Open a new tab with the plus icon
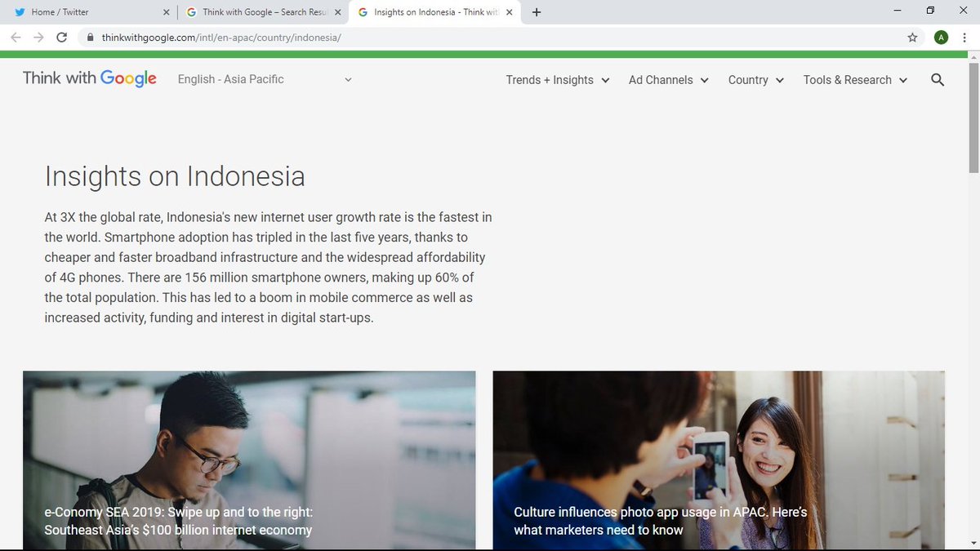This screenshot has height=551, width=980. coord(537,12)
